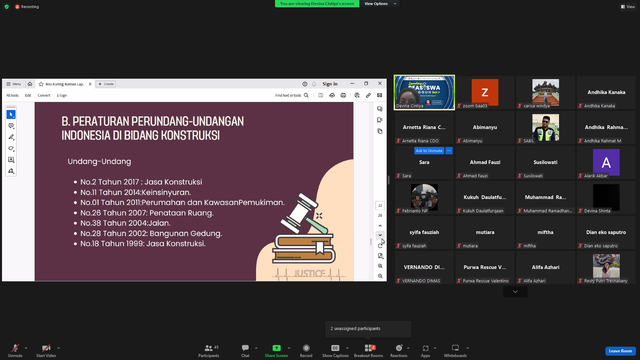640x360 pixels.
Task: Choose the Select arrow tool
Action: click(11, 114)
